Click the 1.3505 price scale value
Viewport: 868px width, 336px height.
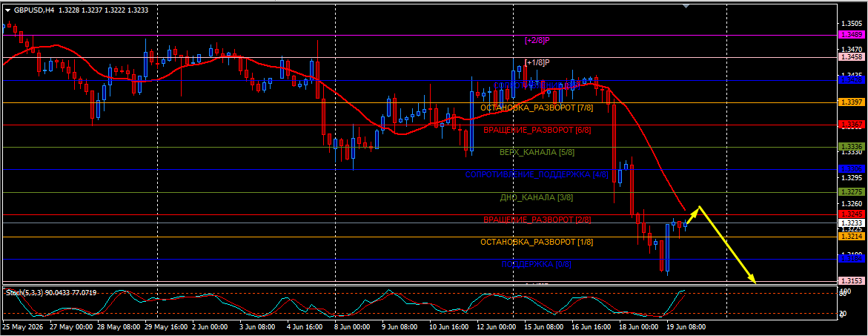[x=852, y=24]
